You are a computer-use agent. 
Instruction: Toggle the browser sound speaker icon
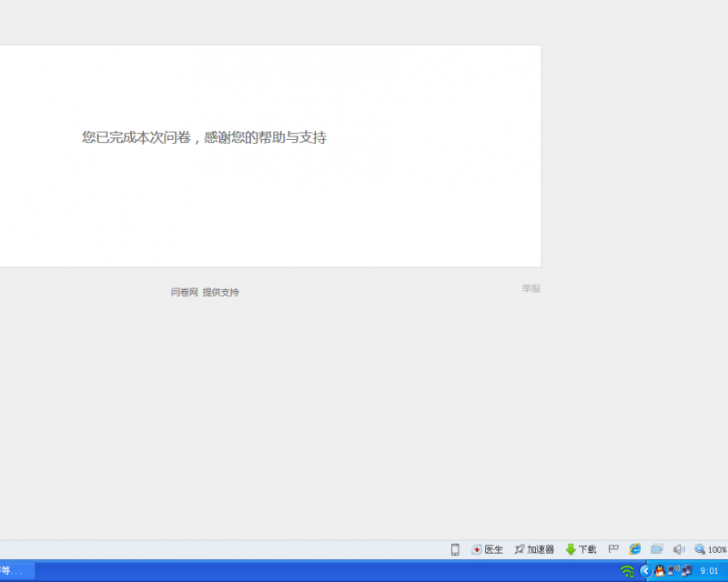coord(679,549)
